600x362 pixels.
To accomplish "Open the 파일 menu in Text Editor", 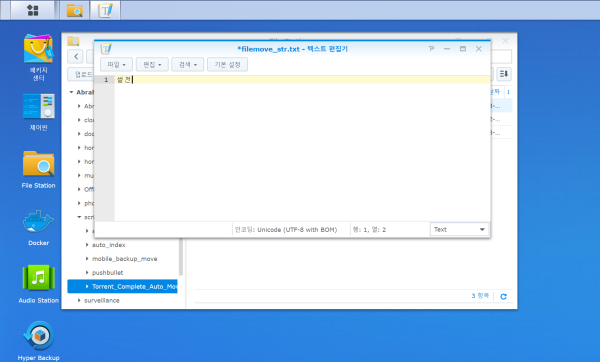I will tap(116, 64).
